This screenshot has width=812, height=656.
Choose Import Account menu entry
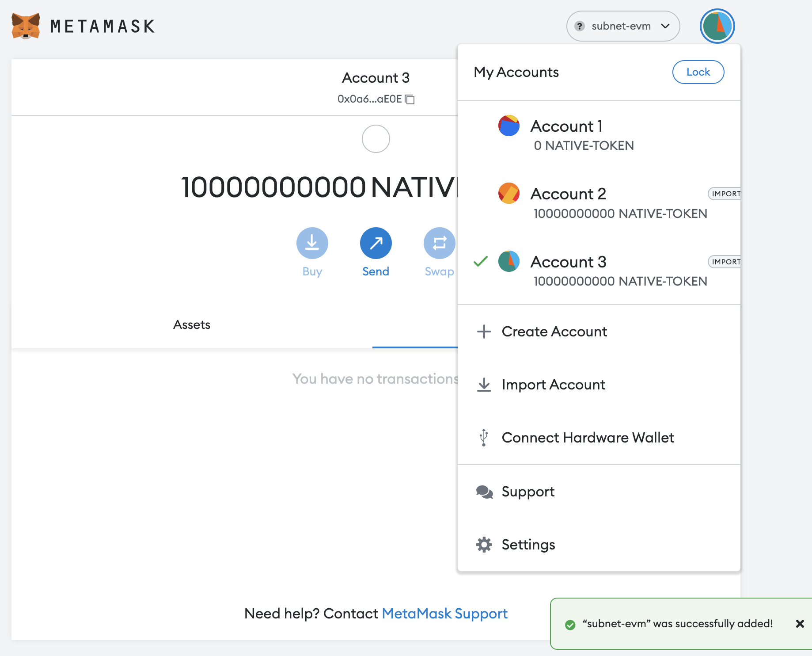(599, 385)
